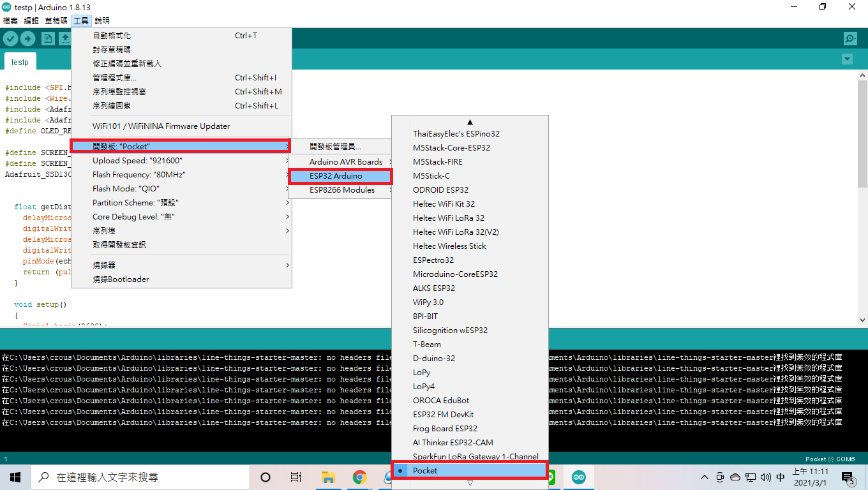Expand the 燒錄器 submenu
Viewport: 868px width, 490px height.
coord(181,265)
